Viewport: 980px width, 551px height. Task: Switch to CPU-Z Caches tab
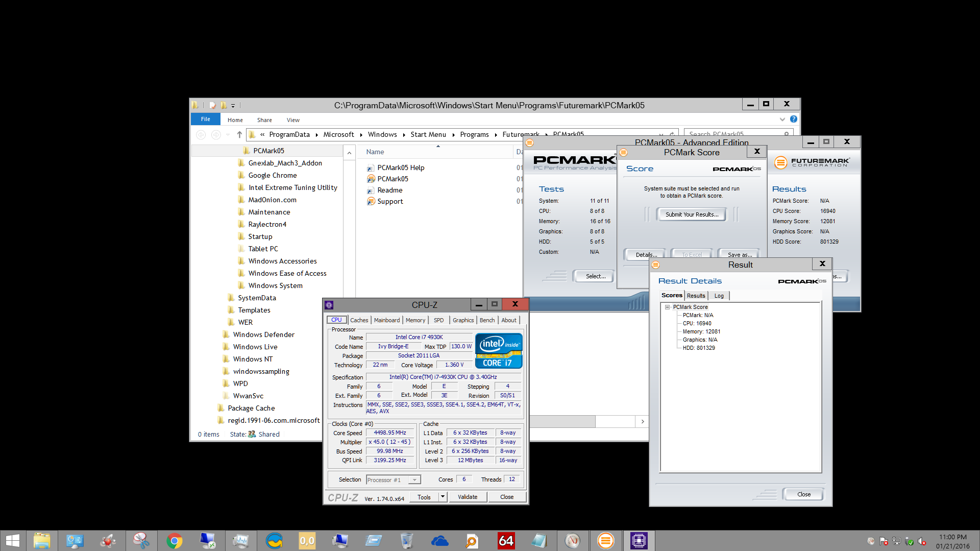[x=359, y=320]
